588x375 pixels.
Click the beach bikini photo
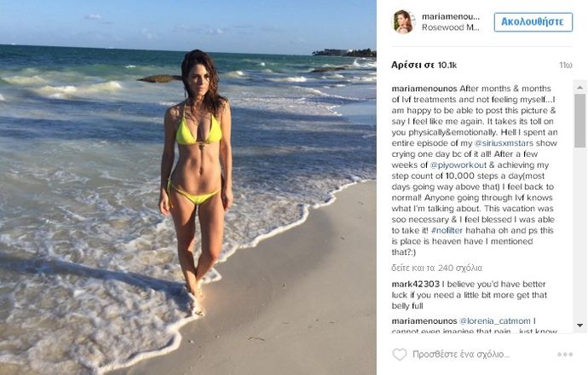point(187,187)
